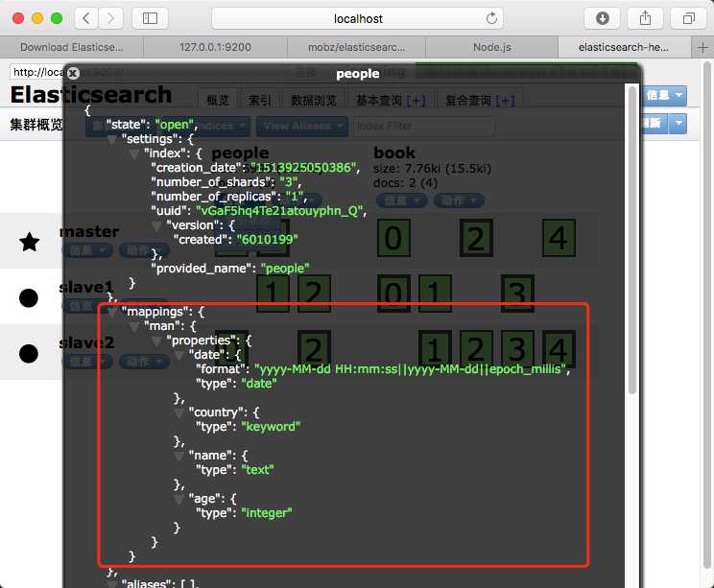Image resolution: width=714 pixels, height=588 pixels.
Task: Collapse the "index" JSON node
Action: (134, 154)
